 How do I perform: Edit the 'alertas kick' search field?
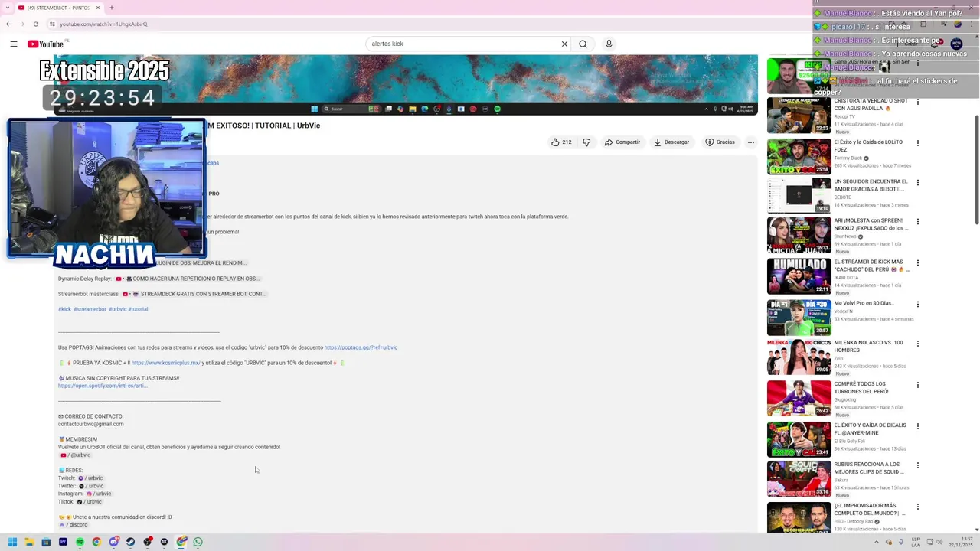463,44
